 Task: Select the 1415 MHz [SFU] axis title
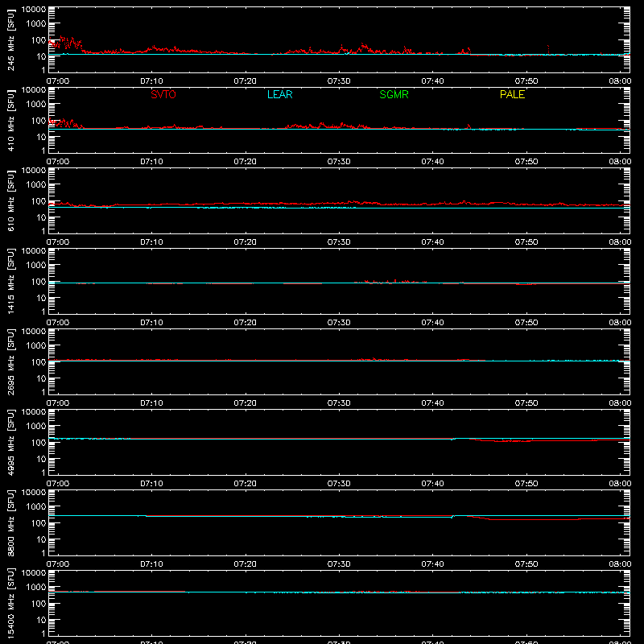pos(10,282)
